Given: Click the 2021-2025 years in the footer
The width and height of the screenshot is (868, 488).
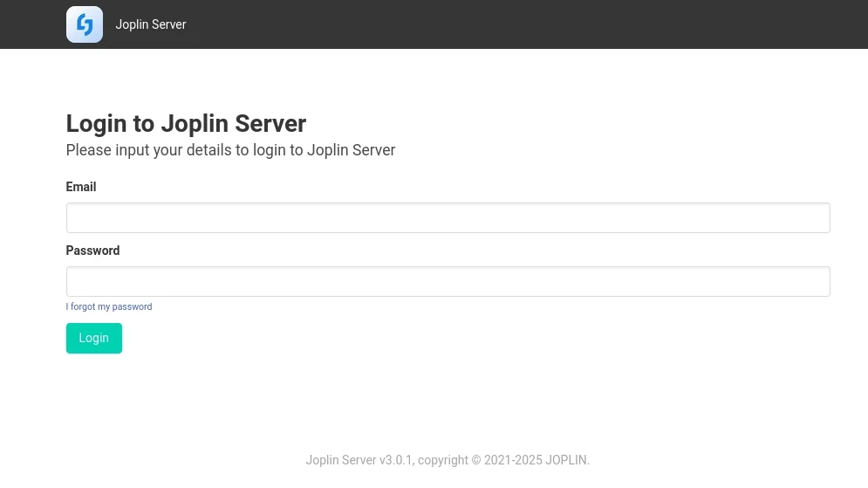Looking at the screenshot, I should [513, 460].
